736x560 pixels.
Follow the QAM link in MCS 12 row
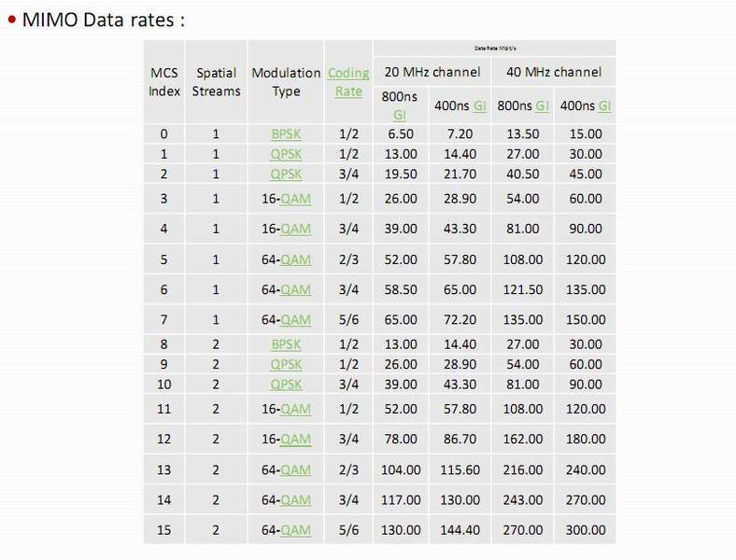pos(295,440)
